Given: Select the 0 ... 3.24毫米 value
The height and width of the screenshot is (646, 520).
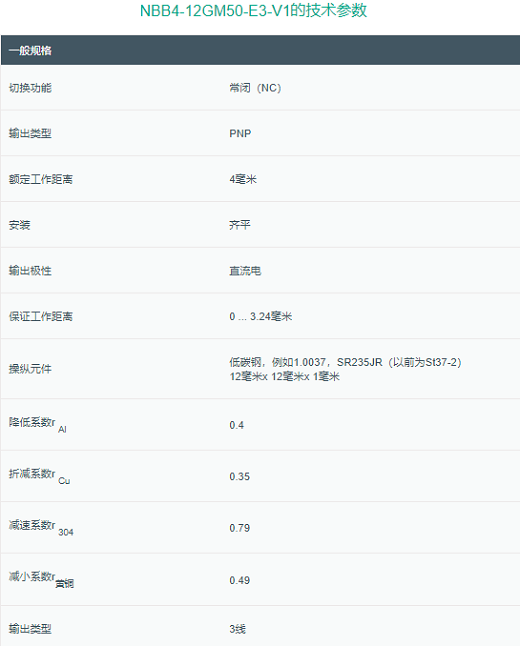Looking at the screenshot, I should coord(261,316).
